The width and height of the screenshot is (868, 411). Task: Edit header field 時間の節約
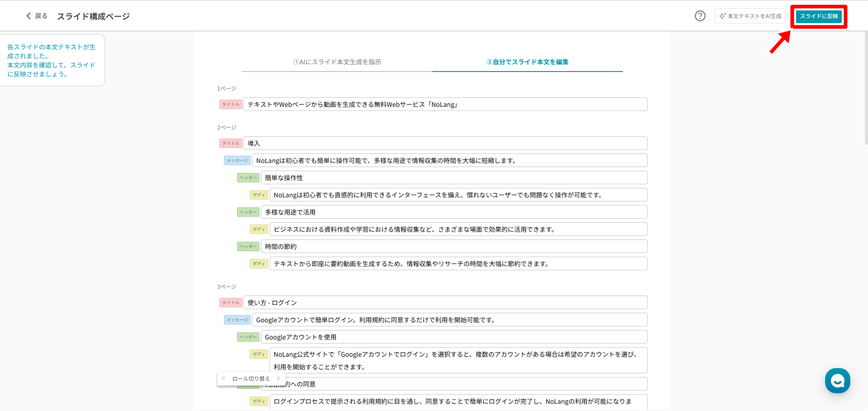pyautogui.click(x=454, y=246)
